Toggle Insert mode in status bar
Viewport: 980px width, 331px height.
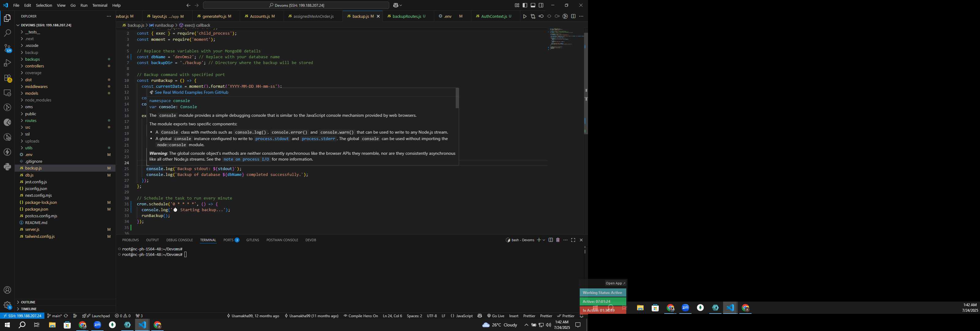514,316
